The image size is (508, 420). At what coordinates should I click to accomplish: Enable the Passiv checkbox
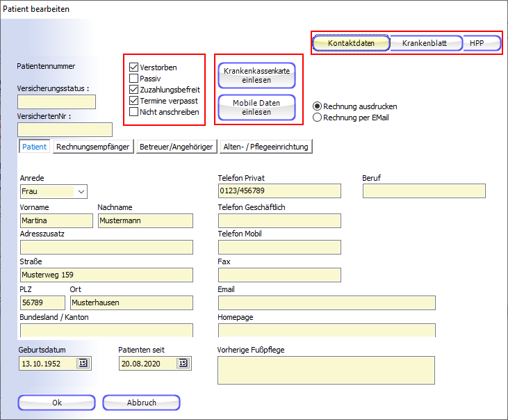pyautogui.click(x=134, y=79)
